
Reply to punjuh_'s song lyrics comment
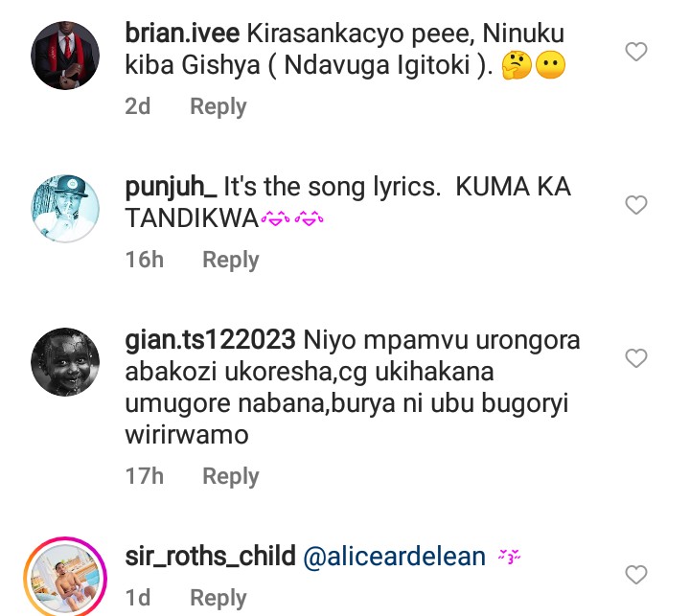point(230,260)
